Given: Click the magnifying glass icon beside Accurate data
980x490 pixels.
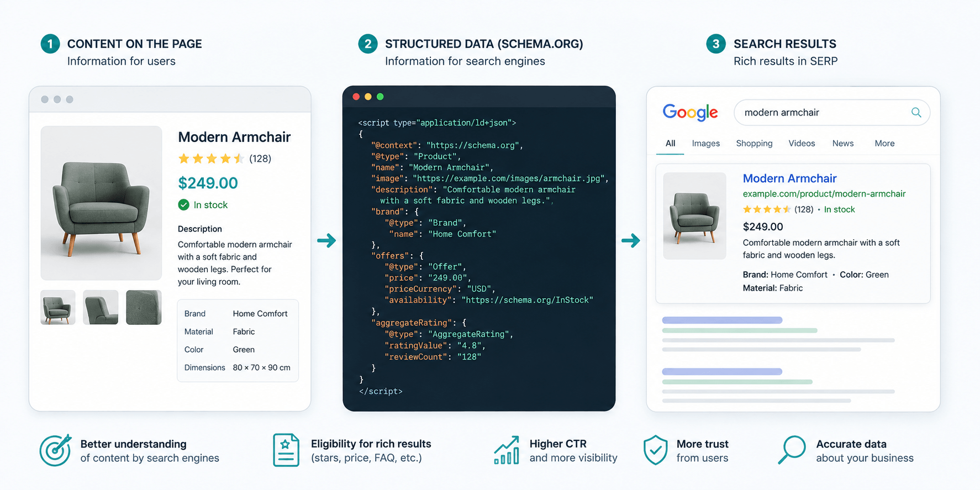Looking at the screenshot, I should [792, 450].
